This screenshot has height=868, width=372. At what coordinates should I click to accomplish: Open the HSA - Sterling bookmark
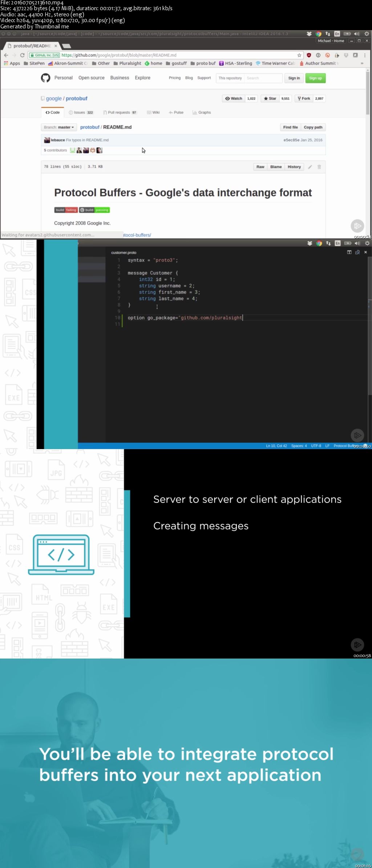[235, 63]
